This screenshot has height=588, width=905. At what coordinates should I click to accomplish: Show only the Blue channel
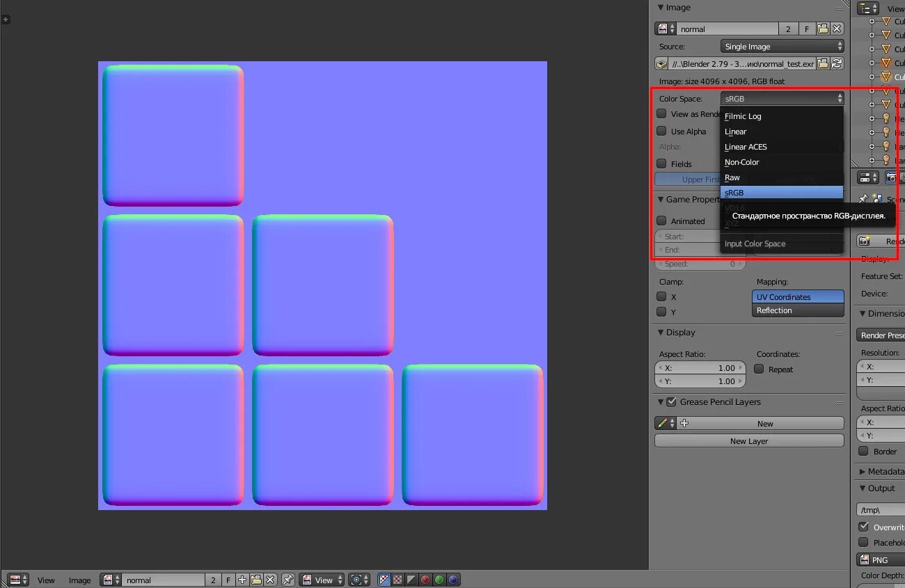pos(453,580)
